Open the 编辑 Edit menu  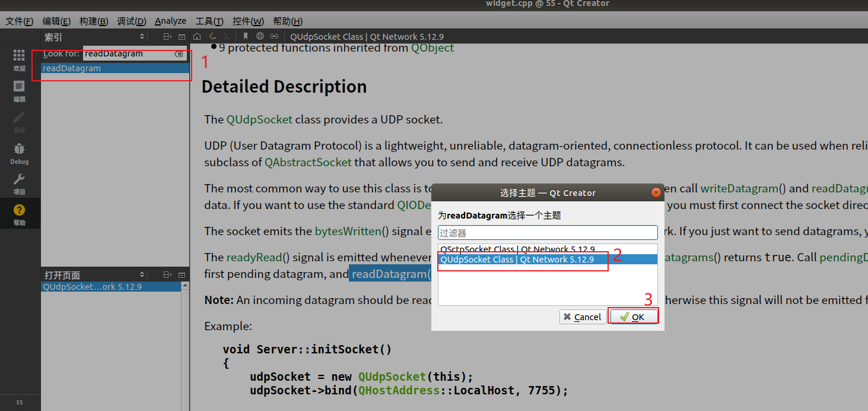56,21
